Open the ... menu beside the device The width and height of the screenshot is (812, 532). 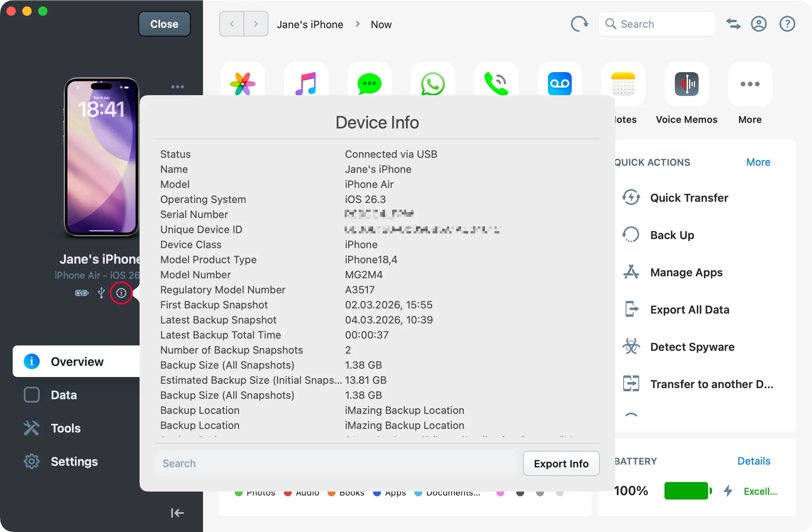177,86
